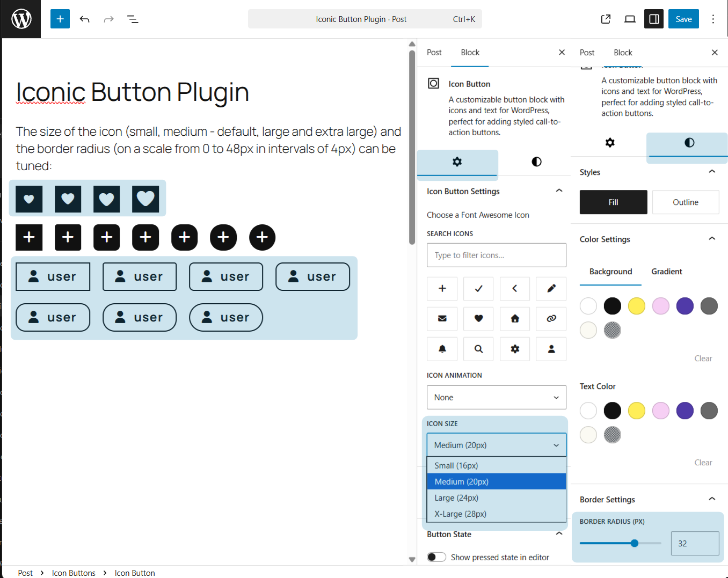Screen dimensions: 728x578
Task: Collapse the Color Settings section
Action: tap(712, 239)
